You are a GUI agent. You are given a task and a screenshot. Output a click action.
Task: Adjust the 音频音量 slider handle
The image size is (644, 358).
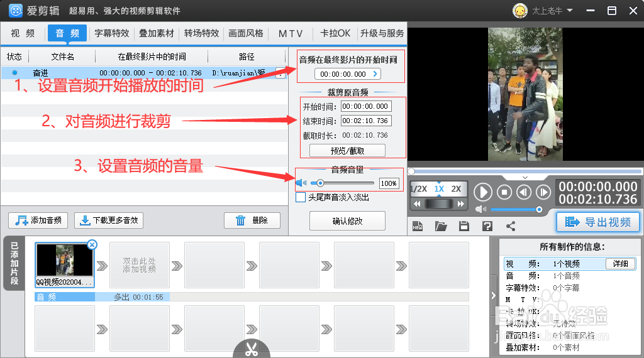[320, 183]
